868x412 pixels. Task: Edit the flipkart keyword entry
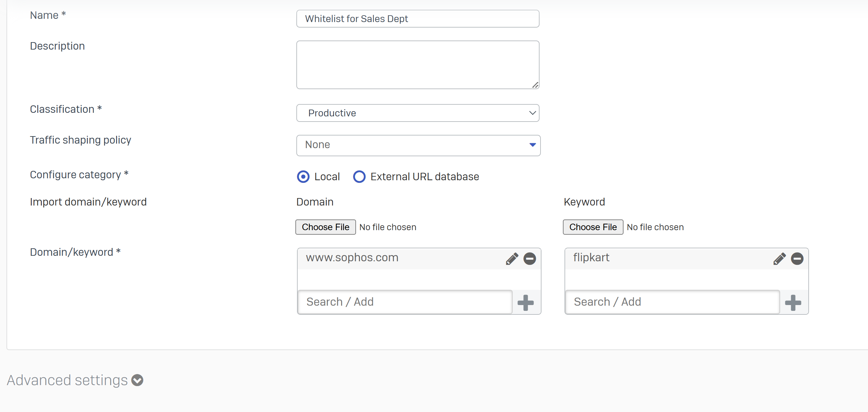click(x=779, y=258)
